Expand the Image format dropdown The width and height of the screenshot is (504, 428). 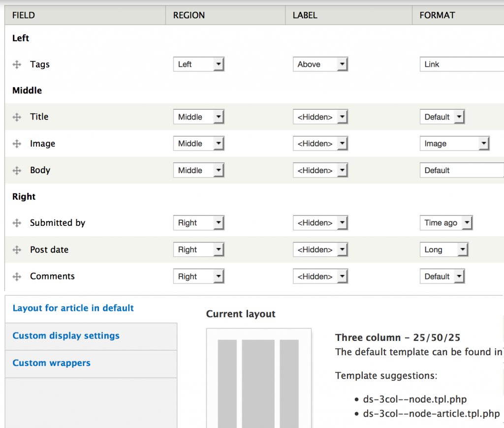(x=454, y=144)
